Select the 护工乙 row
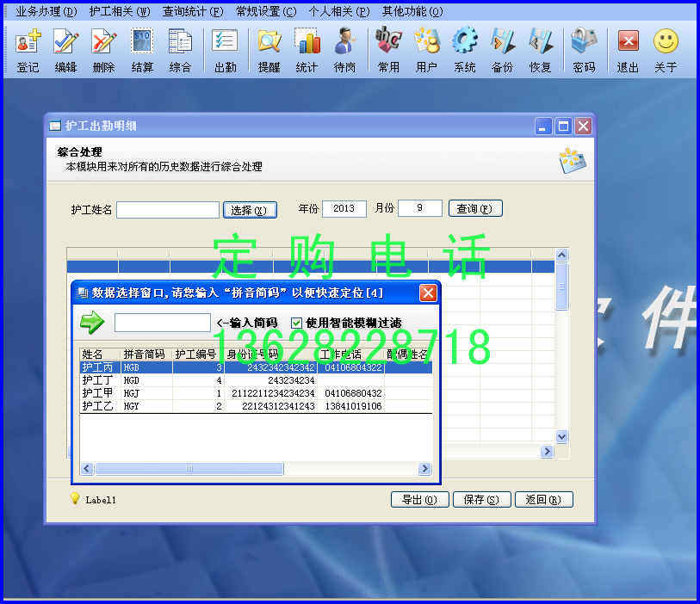Image resolution: width=700 pixels, height=604 pixels. point(256,406)
